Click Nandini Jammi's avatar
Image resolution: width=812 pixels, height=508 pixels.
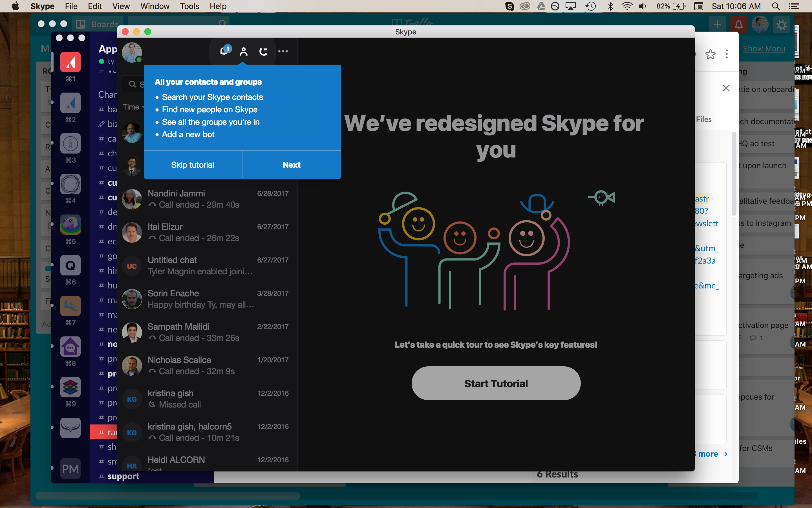point(132,199)
